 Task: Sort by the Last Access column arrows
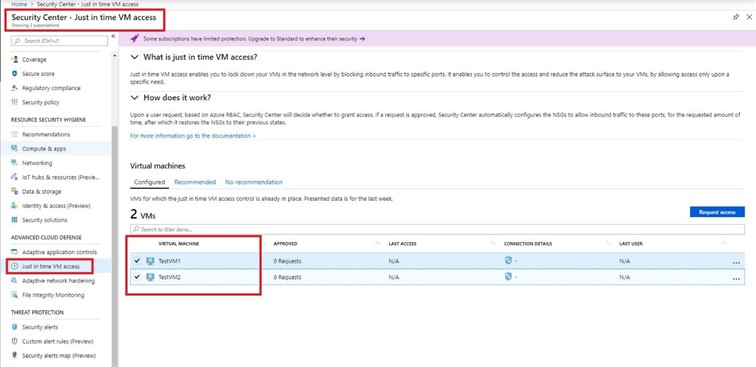pos(493,244)
